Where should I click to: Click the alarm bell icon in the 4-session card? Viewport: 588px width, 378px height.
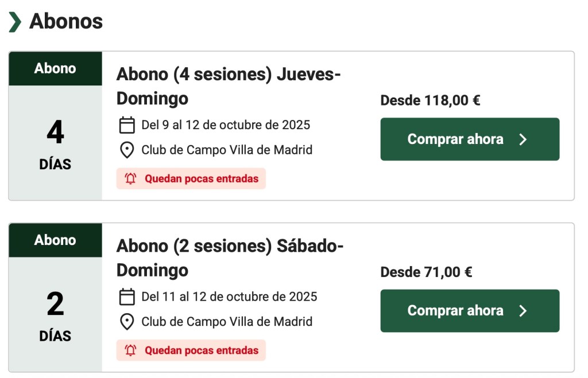point(130,178)
